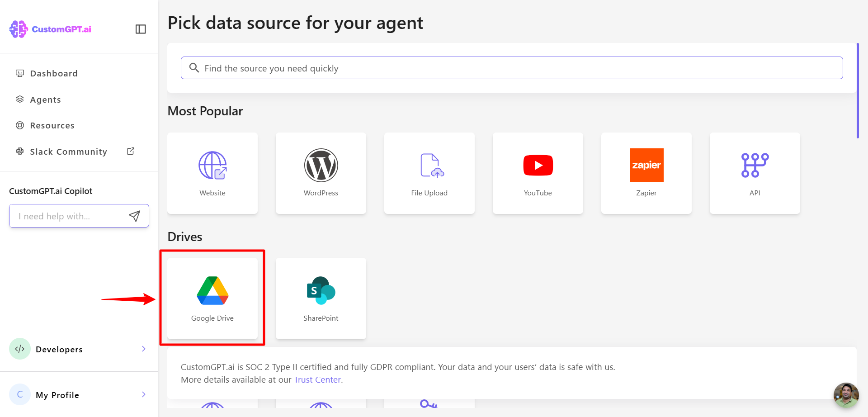Select the WordPress logo icon
Screen dimensions: 868x417
321,165
